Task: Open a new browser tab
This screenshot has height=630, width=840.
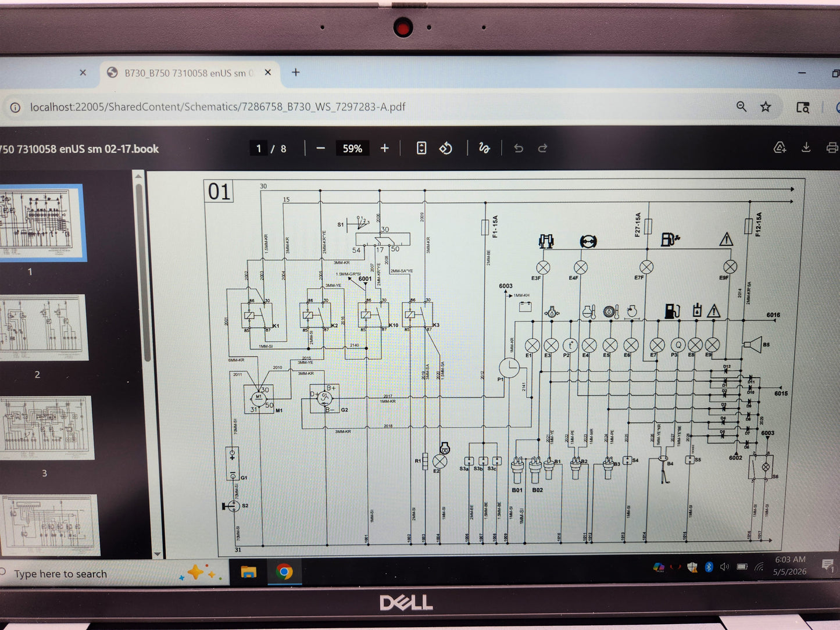Action: pyautogui.click(x=296, y=72)
